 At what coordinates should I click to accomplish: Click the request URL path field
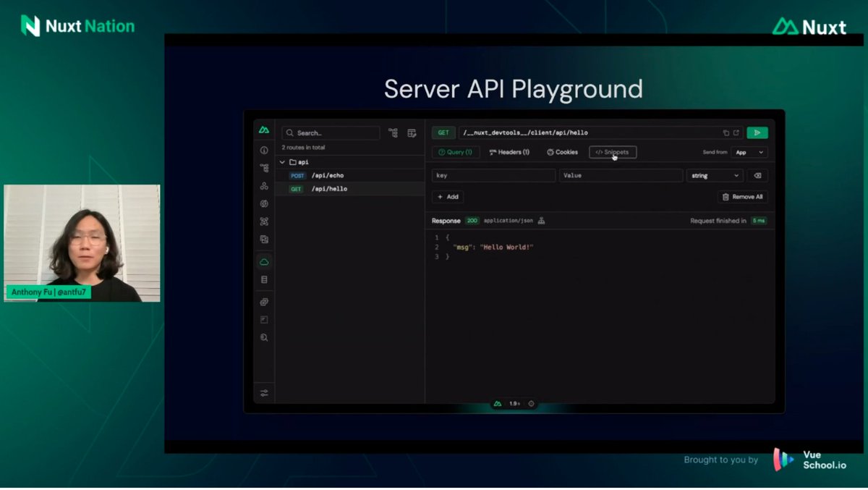600,132
